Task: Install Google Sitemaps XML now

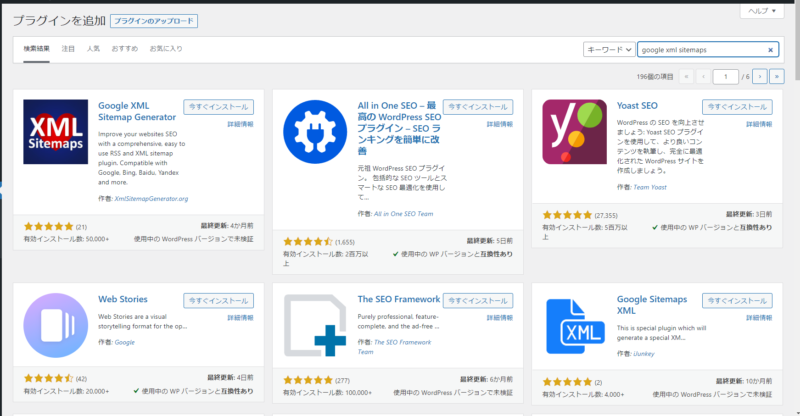Action: pyautogui.click(x=737, y=301)
